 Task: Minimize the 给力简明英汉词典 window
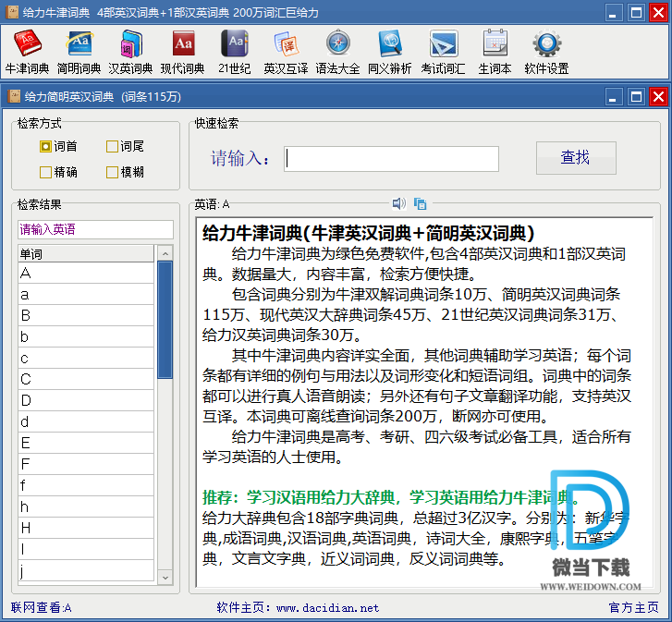coord(613,97)
